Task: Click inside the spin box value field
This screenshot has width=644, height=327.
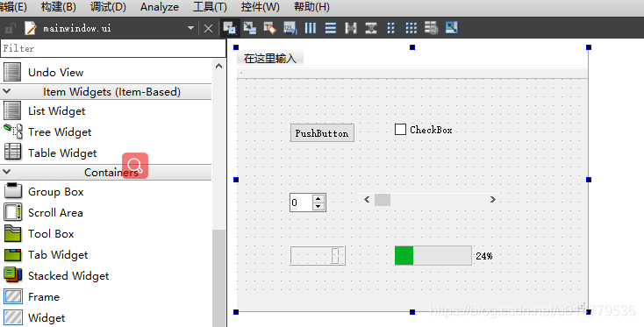Action: (301, 203)
